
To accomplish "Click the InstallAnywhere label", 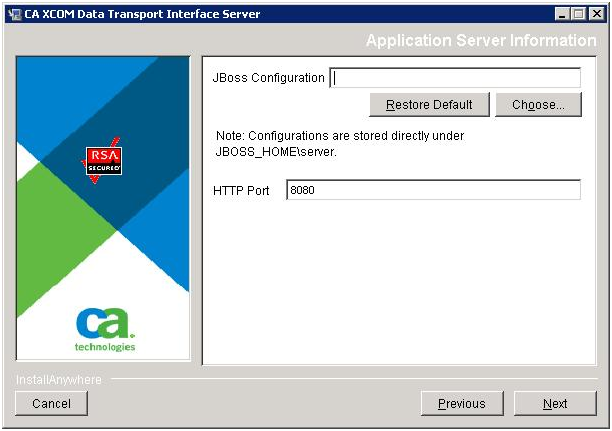I will [59, 379].
